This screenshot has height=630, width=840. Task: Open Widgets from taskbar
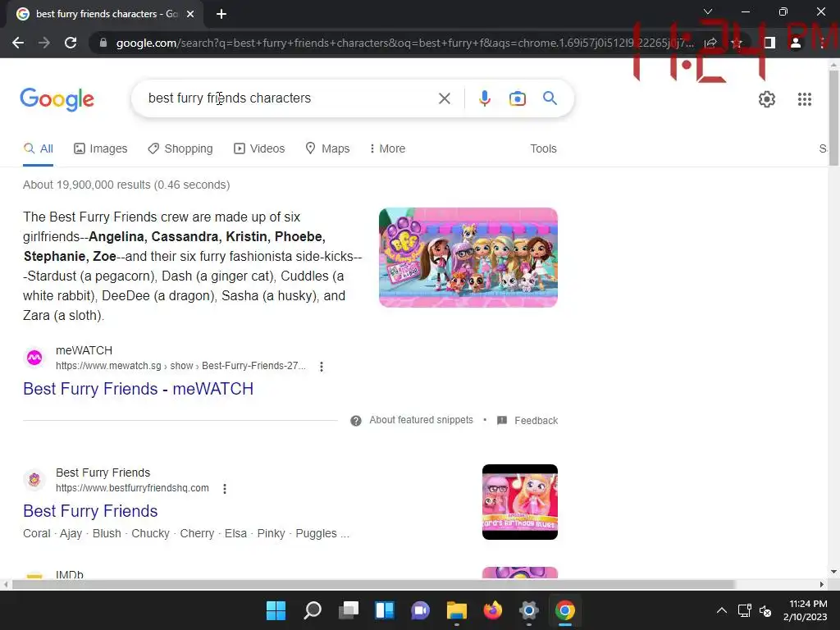pyautogui.click(x=385, y=610)
